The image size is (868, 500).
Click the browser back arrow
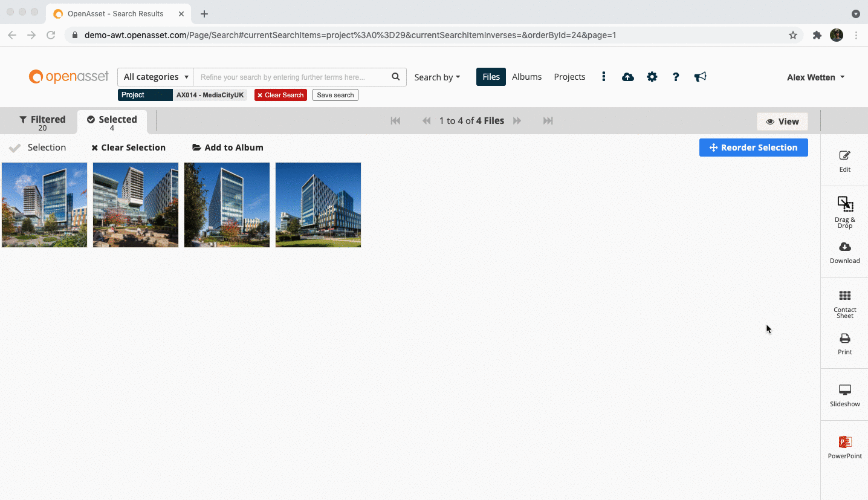pos(12,35)
